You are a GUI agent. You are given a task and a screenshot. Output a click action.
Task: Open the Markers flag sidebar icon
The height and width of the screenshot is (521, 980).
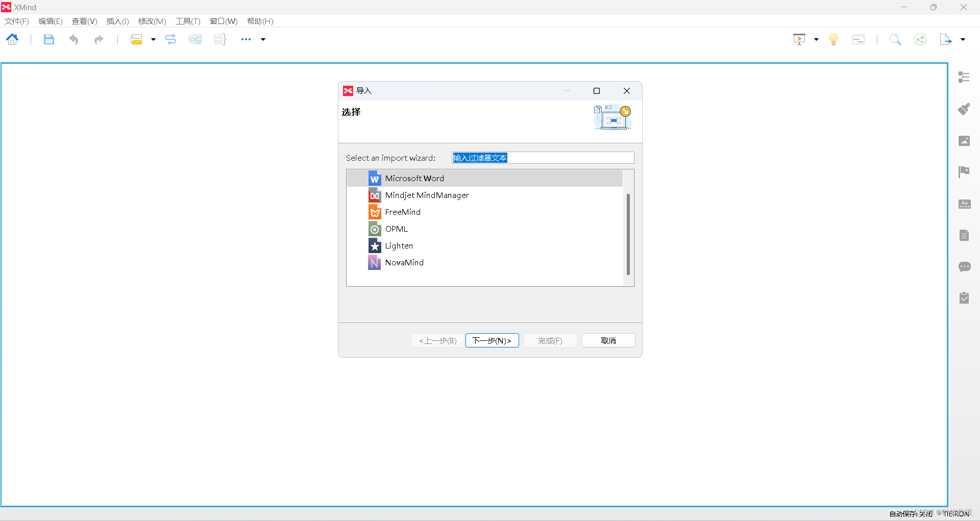[x=964, y=172]
